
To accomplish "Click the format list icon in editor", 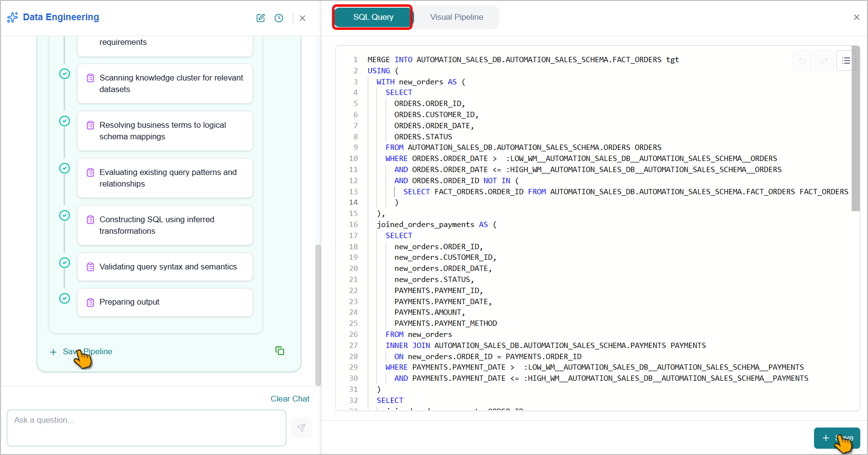I will 846,61.
